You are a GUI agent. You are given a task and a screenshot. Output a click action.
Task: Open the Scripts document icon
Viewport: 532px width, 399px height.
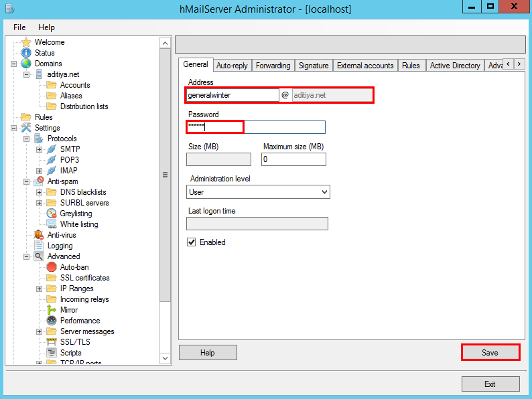point(52,353)
